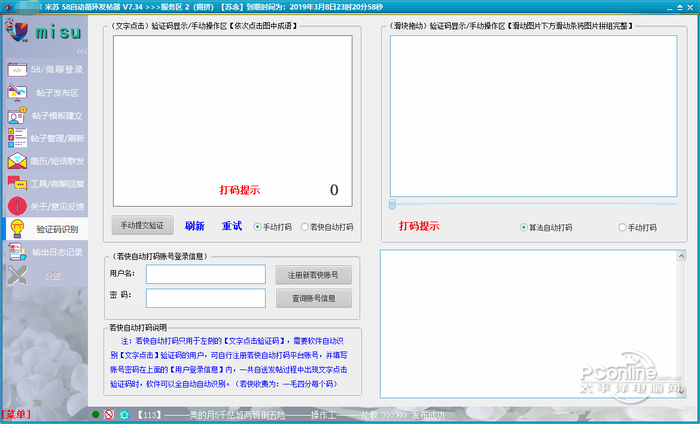Click the slider captcha handle

(x=392, y=204)
